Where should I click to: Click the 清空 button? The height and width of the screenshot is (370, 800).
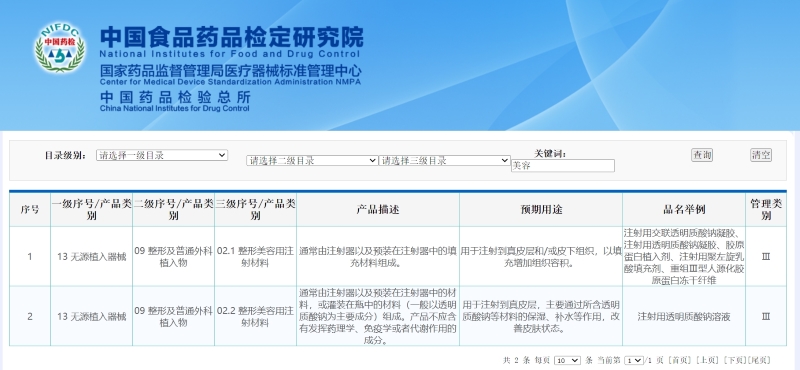[761, 155]
